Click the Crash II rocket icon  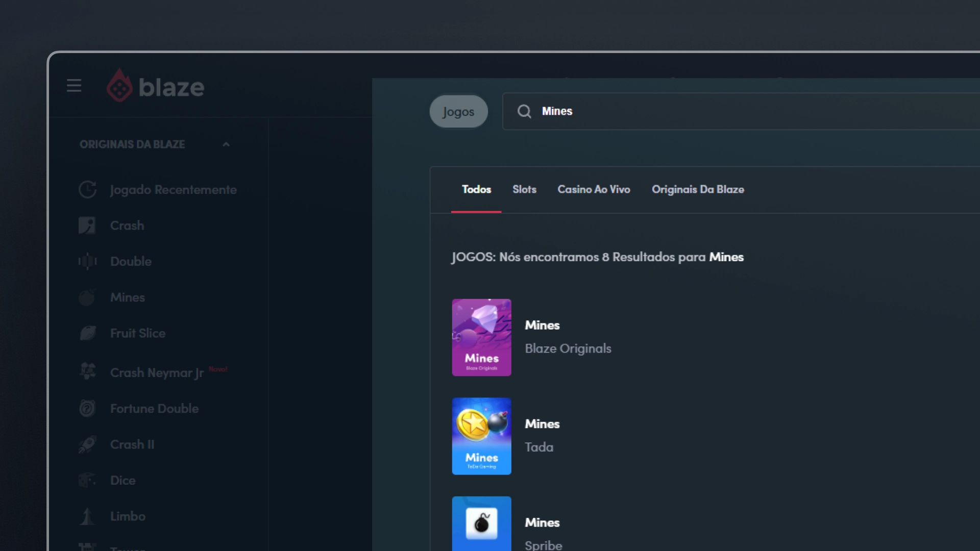[87, 444]
